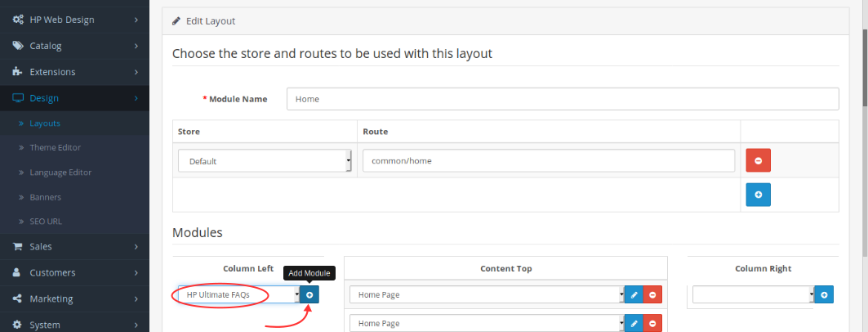Screen dimensions: 868x332
Task: Open the Column Right module dropdown
Action: pos(753,294)
